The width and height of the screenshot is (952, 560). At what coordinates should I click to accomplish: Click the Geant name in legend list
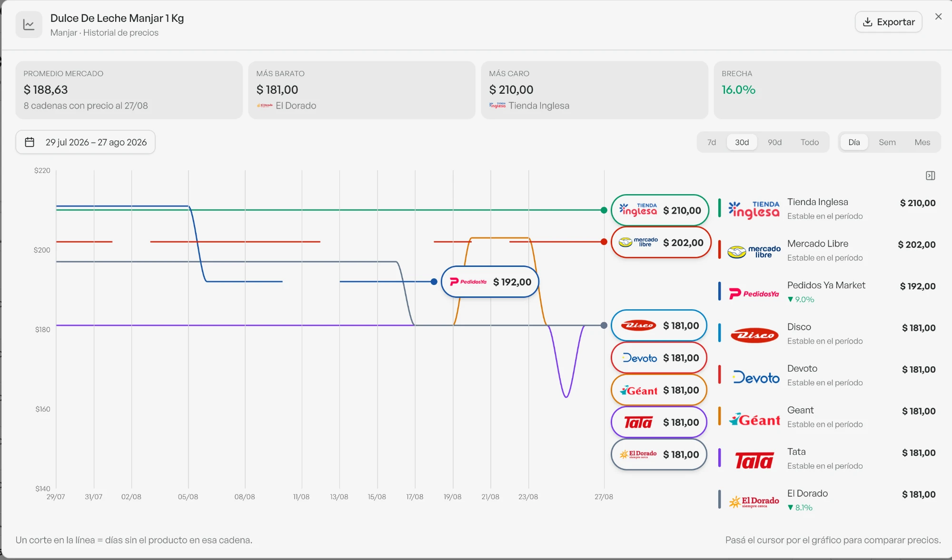800,410
